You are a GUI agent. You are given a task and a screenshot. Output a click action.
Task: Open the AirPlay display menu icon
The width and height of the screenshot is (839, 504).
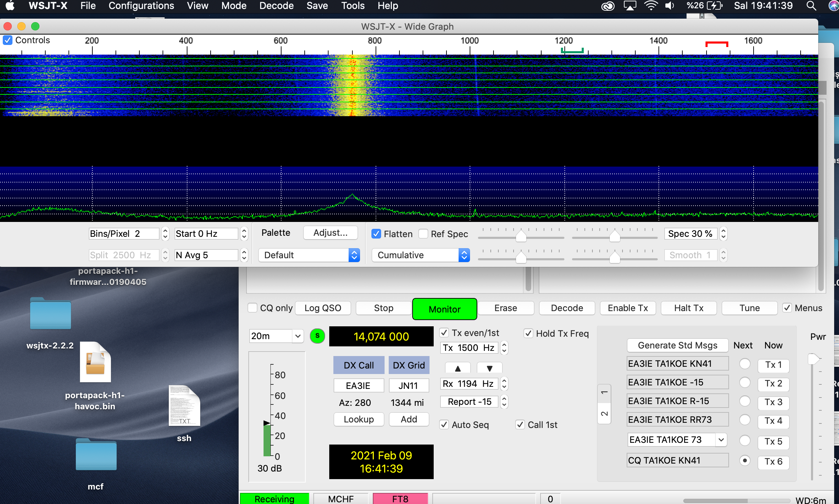point(630,6)
